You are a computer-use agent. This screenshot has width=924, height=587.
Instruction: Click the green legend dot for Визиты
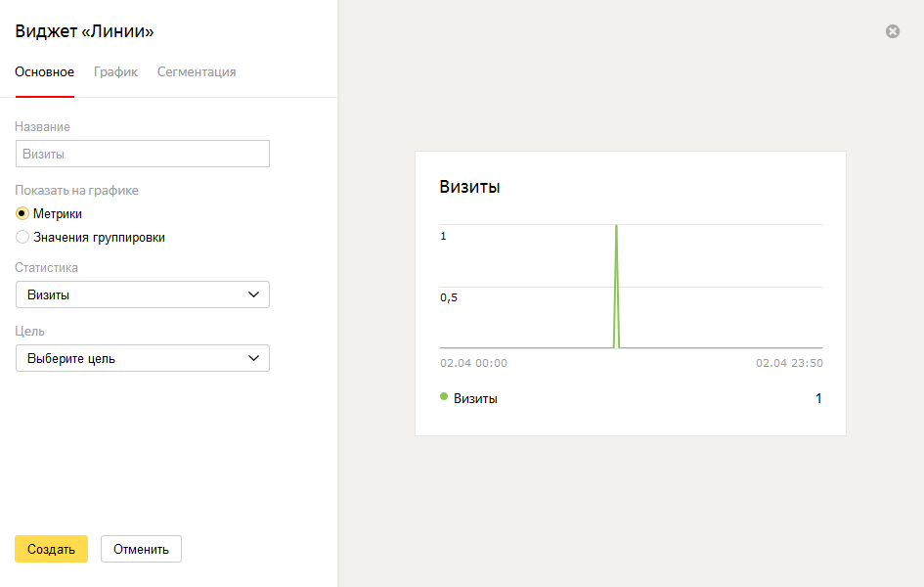point(444,396)
